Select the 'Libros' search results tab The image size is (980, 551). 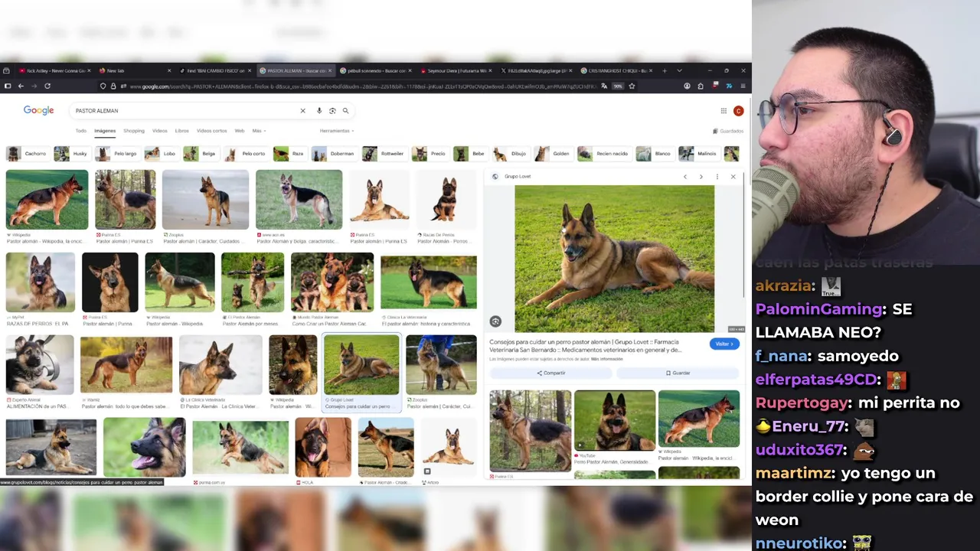tap(181, 131)
